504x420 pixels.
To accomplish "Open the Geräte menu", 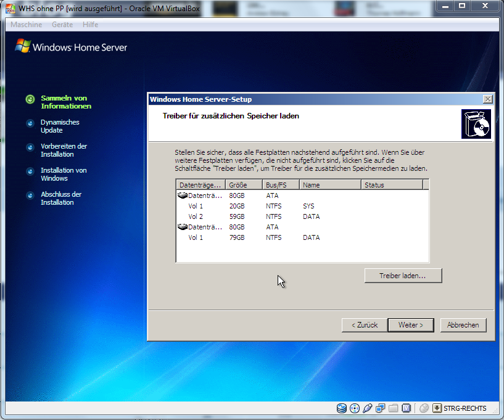I will pyautogui.click(x=62, y=25).
